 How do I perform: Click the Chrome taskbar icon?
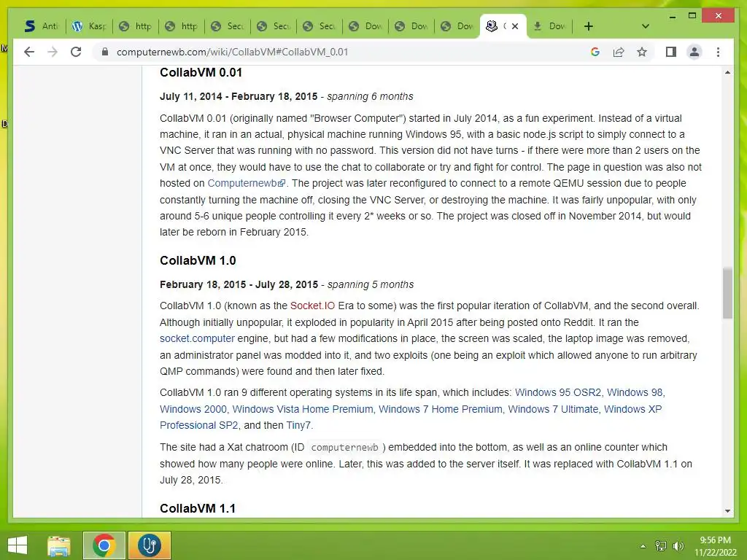(104, 545)
